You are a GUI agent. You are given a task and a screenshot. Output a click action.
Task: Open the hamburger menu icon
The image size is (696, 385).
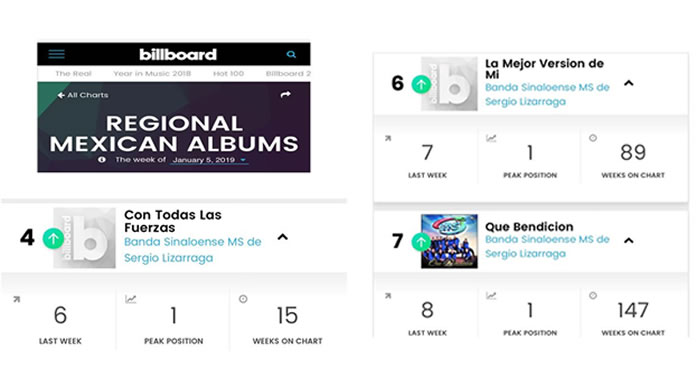tap(56, 54)
